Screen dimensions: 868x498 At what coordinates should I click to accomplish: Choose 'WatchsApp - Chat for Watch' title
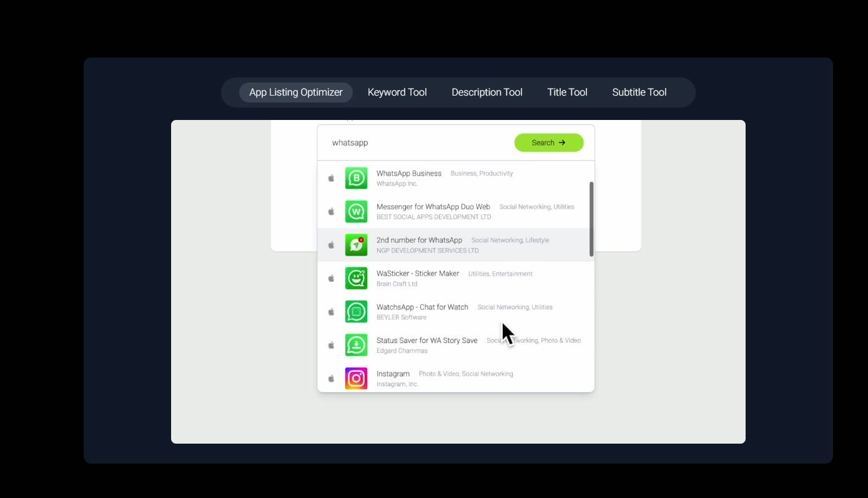(x=423, y=307)
